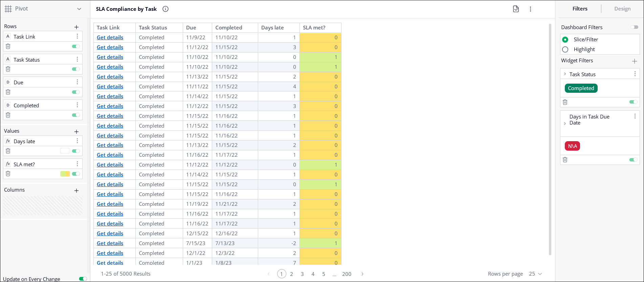This screenshot has width=644, height=282.
Task: Click the export document icon
Action: point(516,9)
